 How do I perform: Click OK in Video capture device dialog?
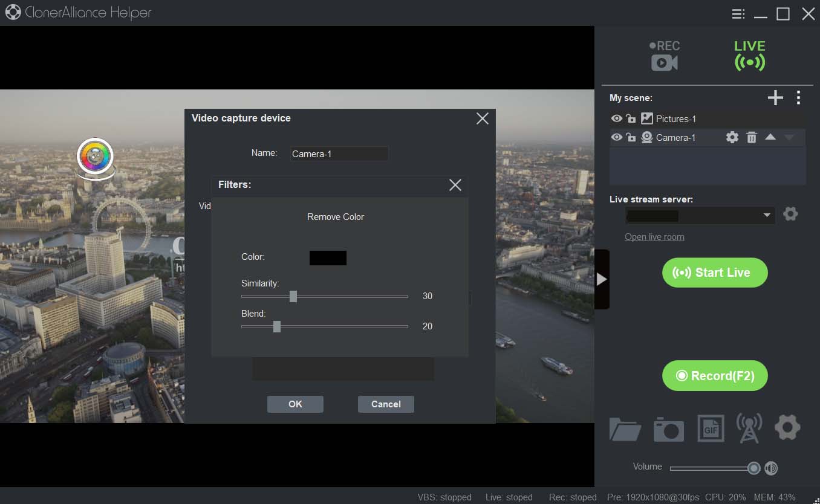[x=295, y=404]
